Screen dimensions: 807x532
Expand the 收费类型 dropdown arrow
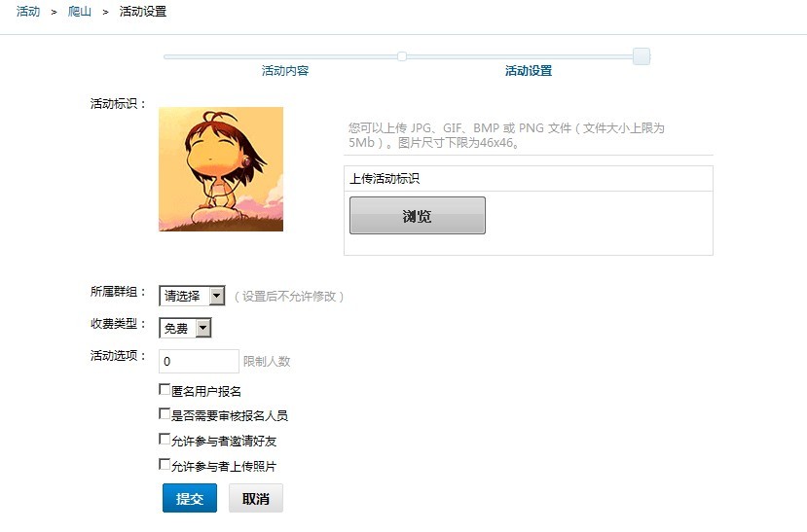click(x=203, y=328)
